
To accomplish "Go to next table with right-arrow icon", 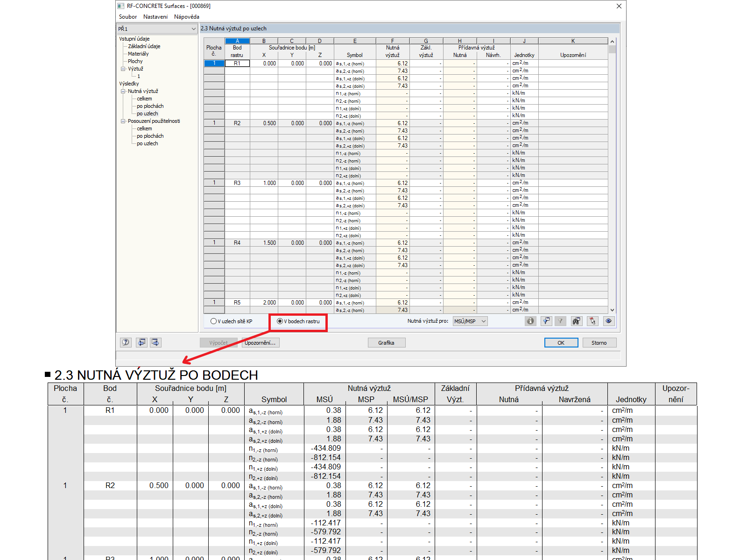I will coord(155,342).
